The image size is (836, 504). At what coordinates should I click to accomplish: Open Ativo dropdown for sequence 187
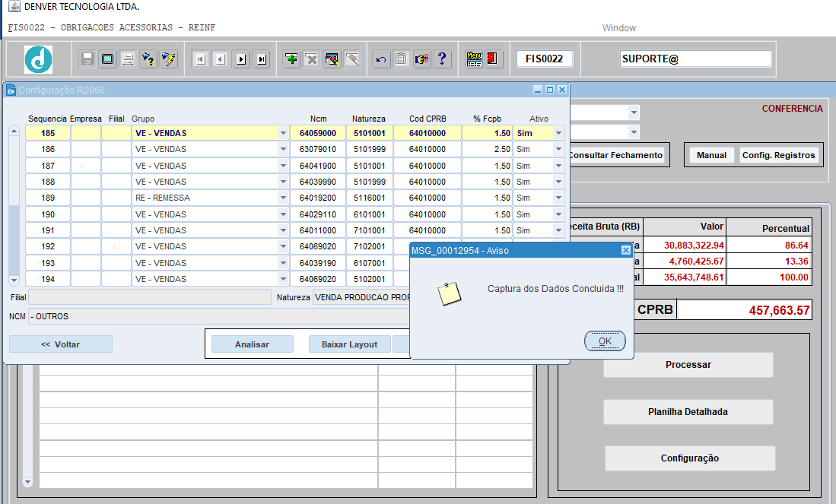pyautogui.click(x=558, y=166)
